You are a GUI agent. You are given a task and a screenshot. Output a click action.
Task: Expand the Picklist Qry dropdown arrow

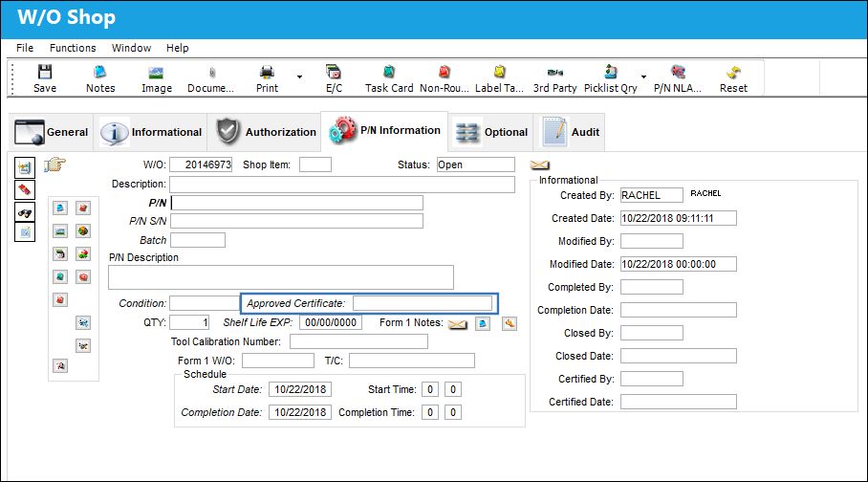[643, 77]
